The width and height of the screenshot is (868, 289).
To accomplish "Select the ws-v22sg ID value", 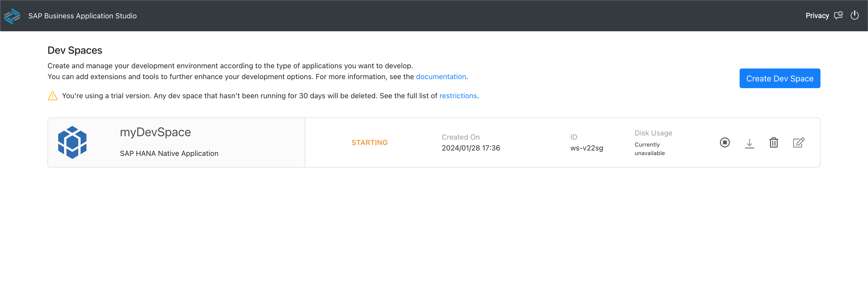I will pyautogui.click(x=586, y=148).
